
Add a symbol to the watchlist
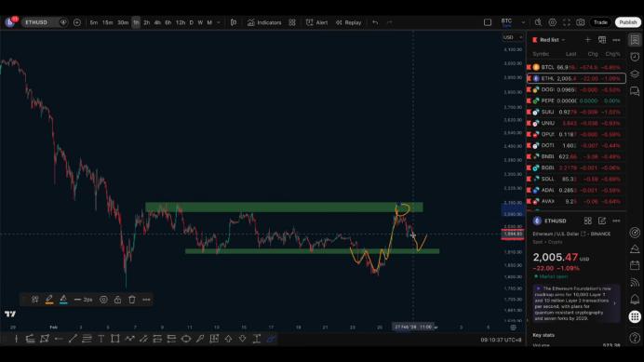click(588, 40)
